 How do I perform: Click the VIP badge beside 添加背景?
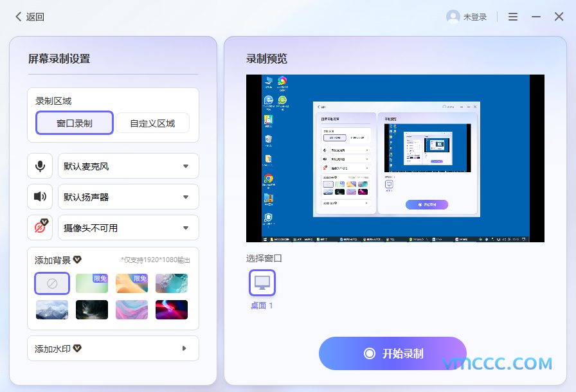coord(77,260)
